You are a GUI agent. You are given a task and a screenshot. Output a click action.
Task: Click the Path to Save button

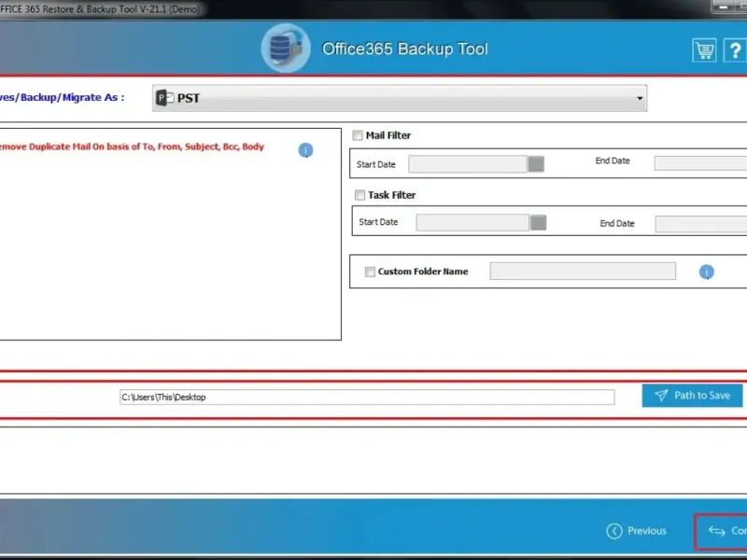tap(692, 395)
